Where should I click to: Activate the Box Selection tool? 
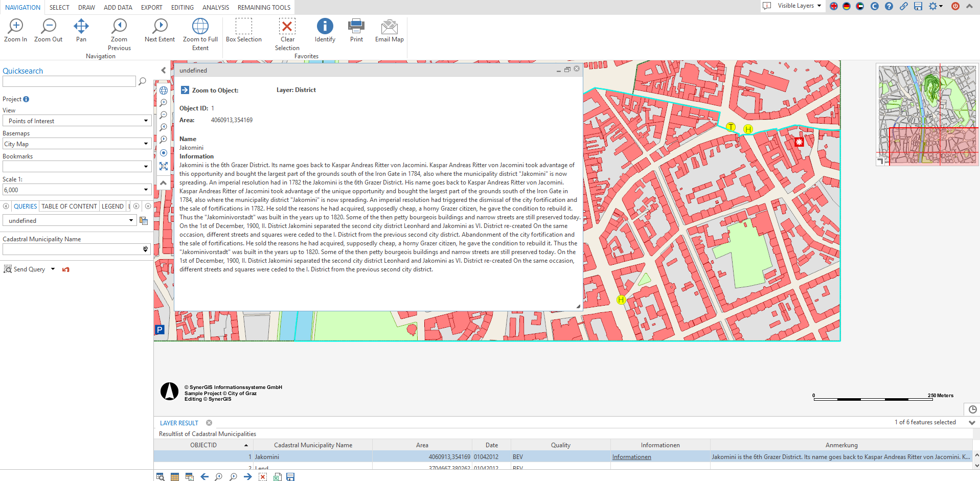[x=243, y=27]
